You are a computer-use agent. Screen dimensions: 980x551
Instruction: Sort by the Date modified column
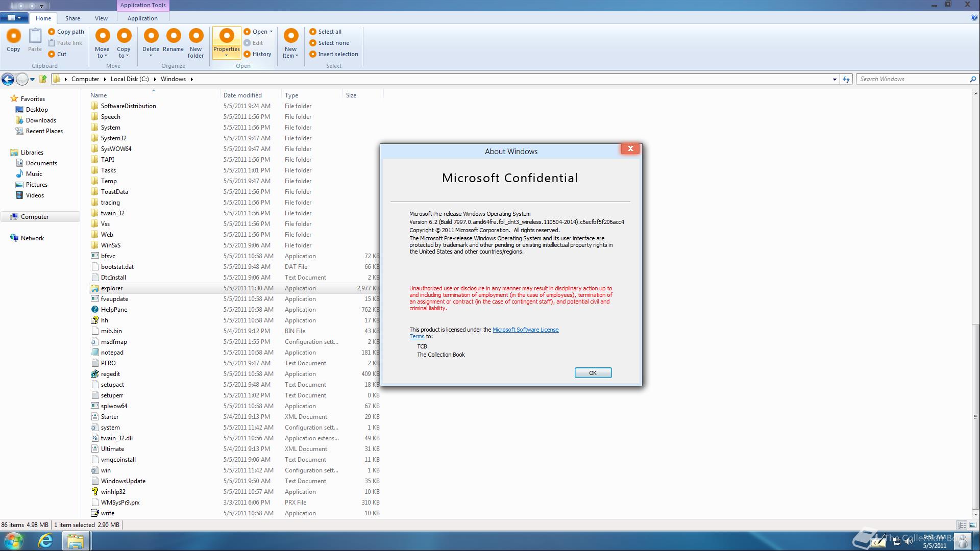[242, 95]
